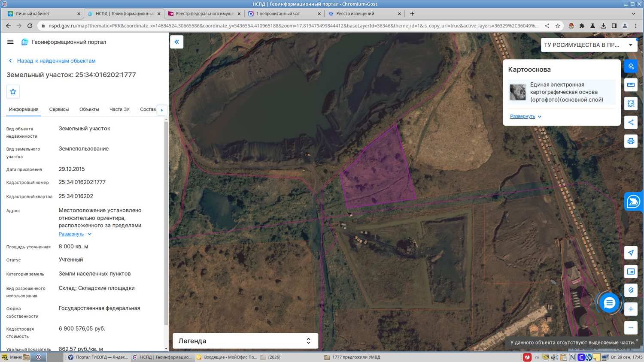Expand full address via Развернуть link
644x362 pixels.
coord(75,234)
